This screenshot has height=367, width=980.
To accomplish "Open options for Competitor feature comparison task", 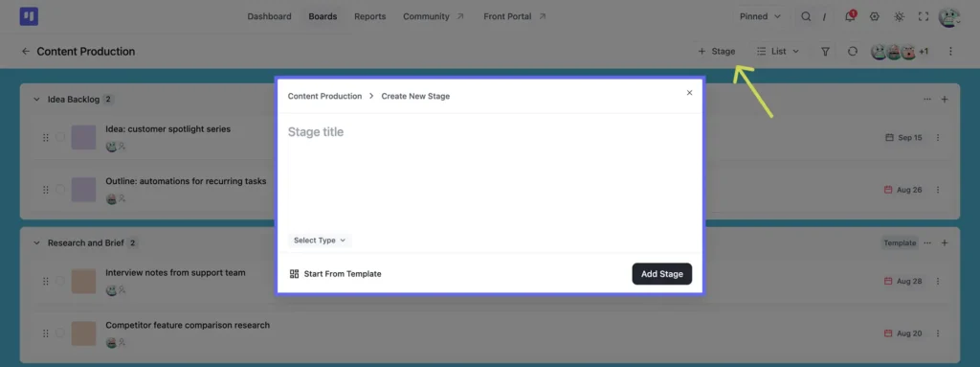I will coord(938,333).
